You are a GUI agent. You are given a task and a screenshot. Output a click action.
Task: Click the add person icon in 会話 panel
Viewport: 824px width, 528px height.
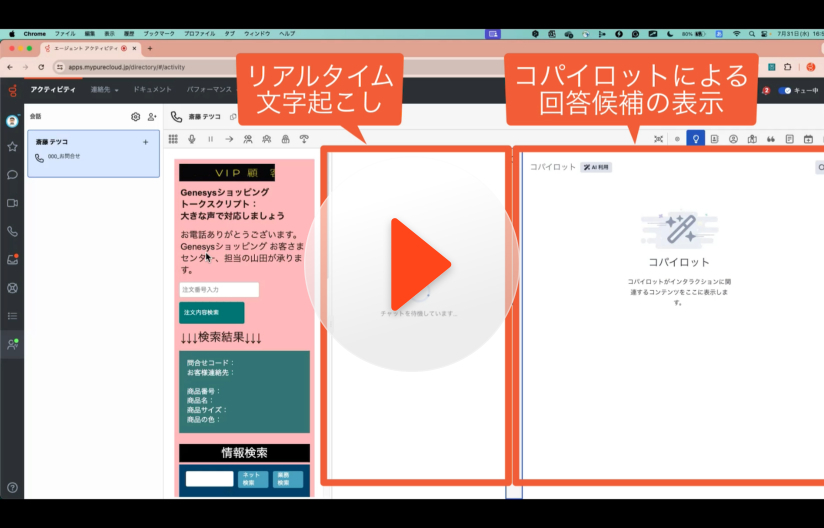click(x=152, y=117)
